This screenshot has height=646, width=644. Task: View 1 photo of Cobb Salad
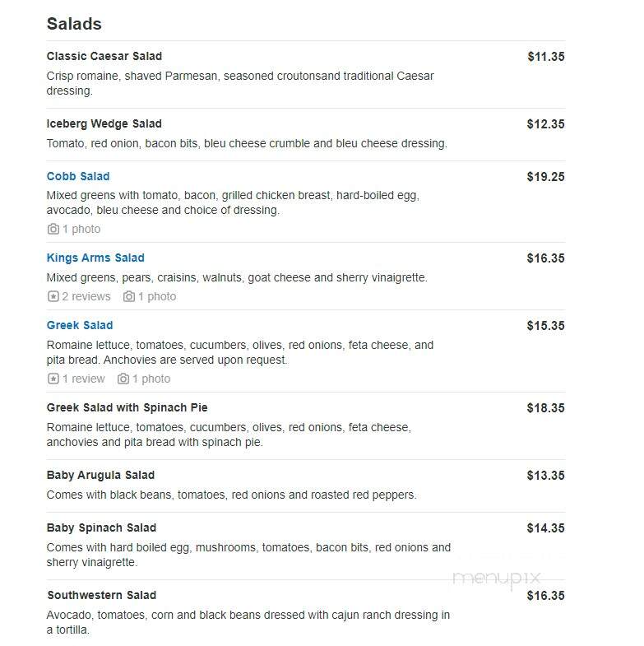[81, 229]
